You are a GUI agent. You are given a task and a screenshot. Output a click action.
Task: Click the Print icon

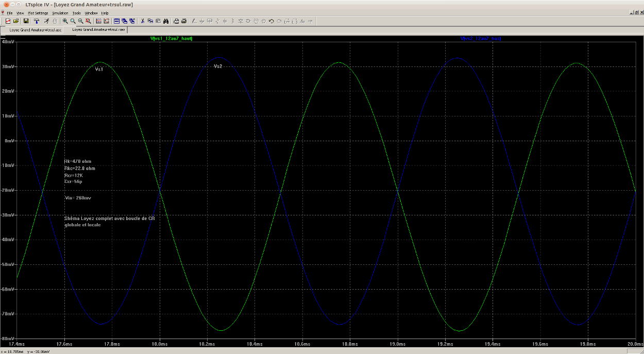(x=184, y=21)
